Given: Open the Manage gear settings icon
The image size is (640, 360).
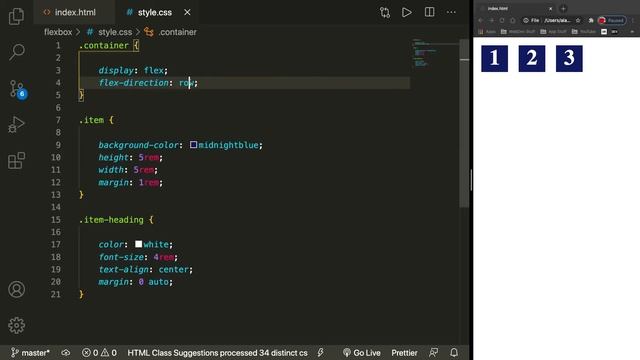Looking at the screenshot, I should [x=16, y=325].
